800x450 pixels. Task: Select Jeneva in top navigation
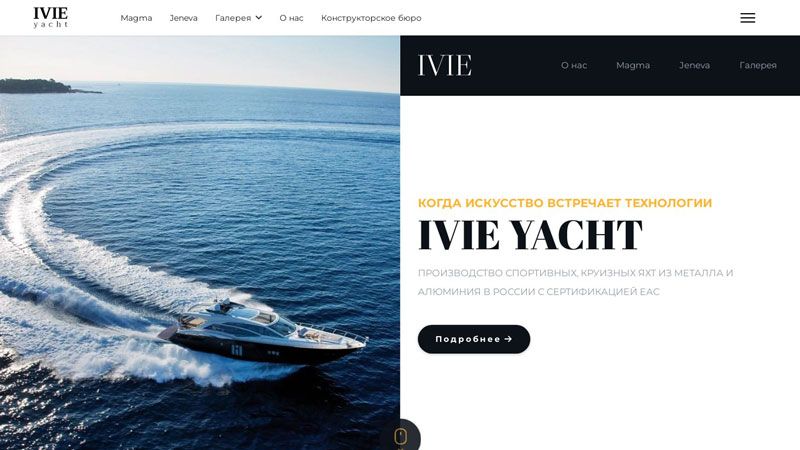(184, 18)
